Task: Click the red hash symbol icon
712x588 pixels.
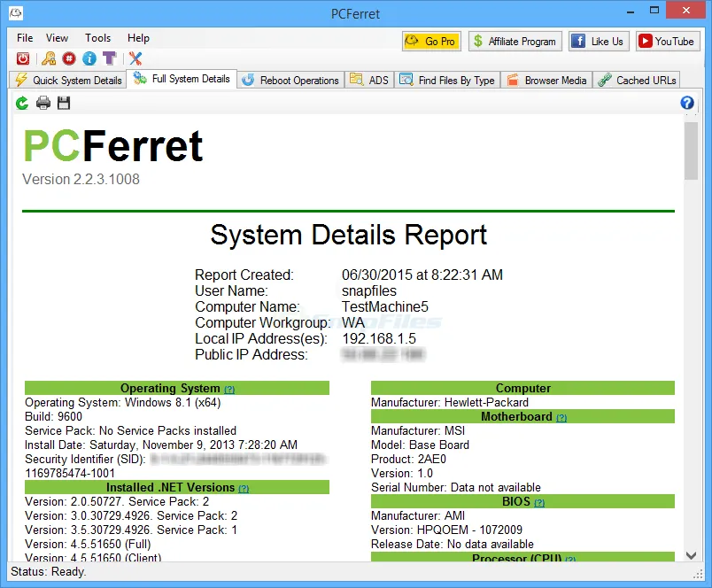Action: (69, 58)
